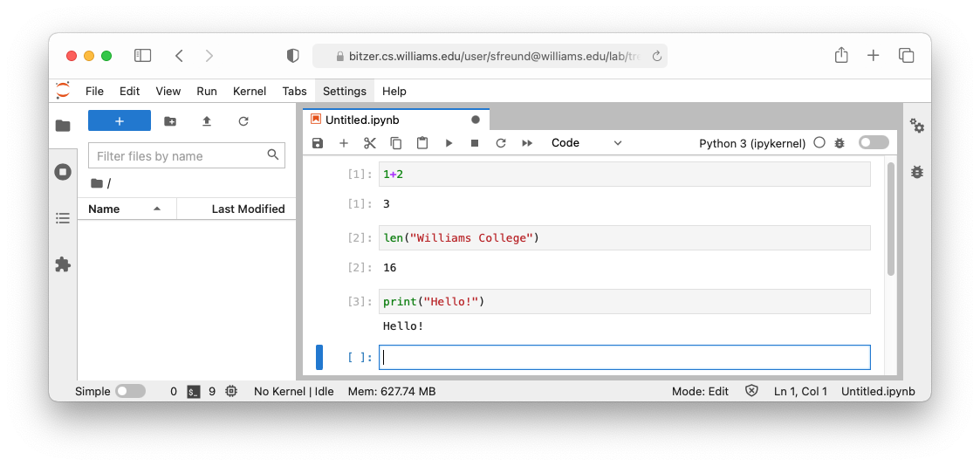
Task: Open the Table of Contents sidebar
Action: [63, 218]
